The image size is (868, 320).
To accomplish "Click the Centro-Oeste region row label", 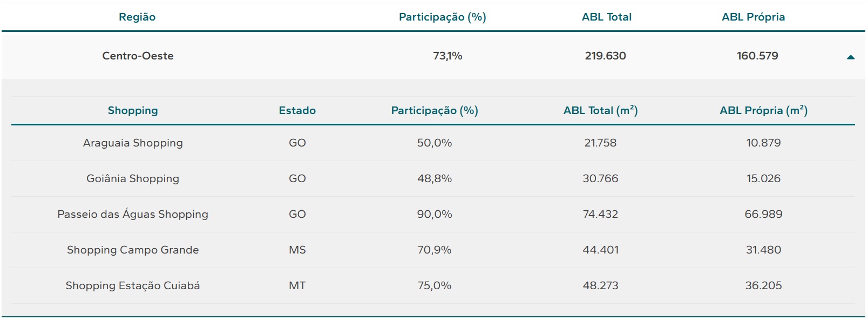I will (138, 56).
